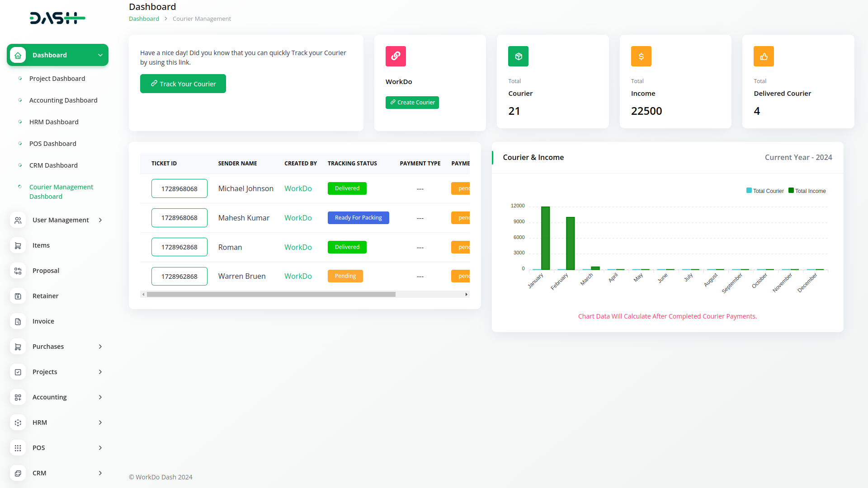
Task: Toggle Total Income legend in chart
Action: [x=807, y=191]
